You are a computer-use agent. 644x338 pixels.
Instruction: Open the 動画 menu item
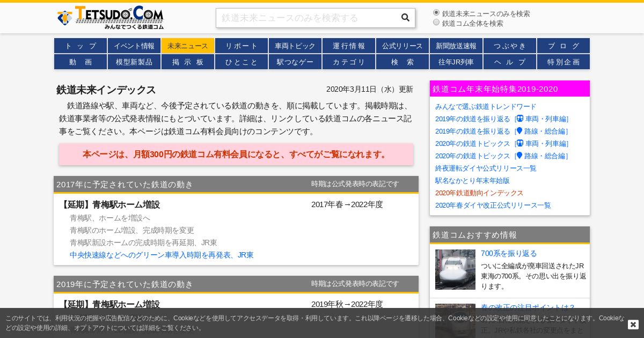(x=80, y=62)
